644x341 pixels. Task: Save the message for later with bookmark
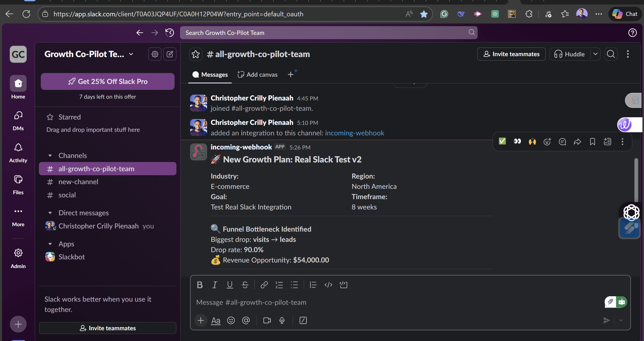593,141
